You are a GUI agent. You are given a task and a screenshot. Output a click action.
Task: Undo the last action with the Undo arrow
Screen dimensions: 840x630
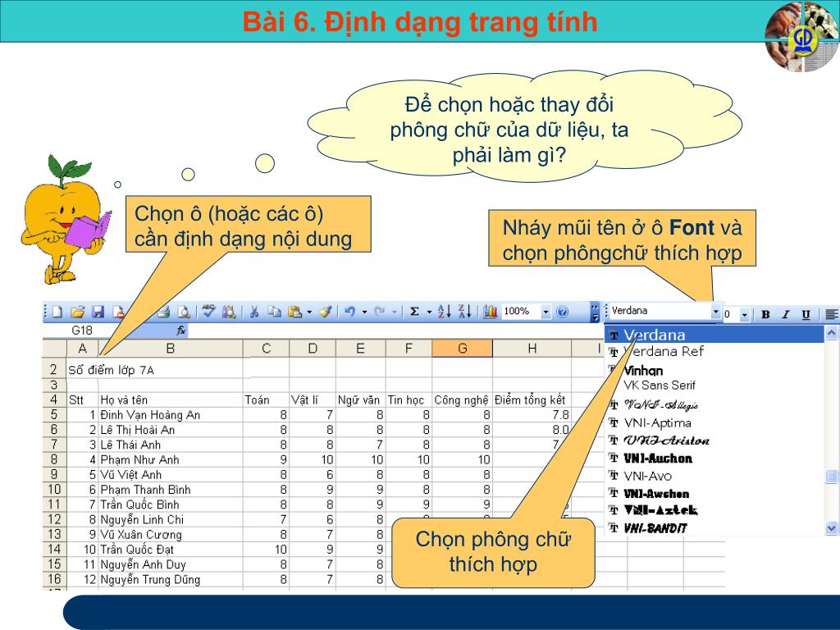tap(349, 312)
